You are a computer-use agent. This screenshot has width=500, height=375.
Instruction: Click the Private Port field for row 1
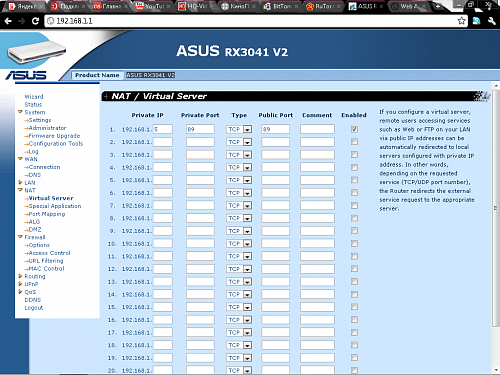click(x=200, y=129)
